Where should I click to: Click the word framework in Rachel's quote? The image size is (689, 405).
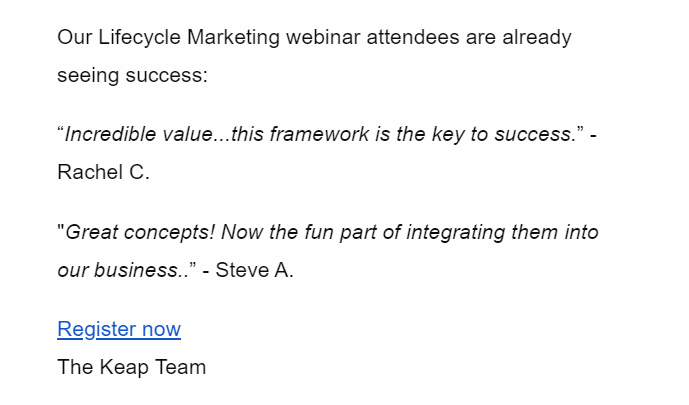coord(319,134)
